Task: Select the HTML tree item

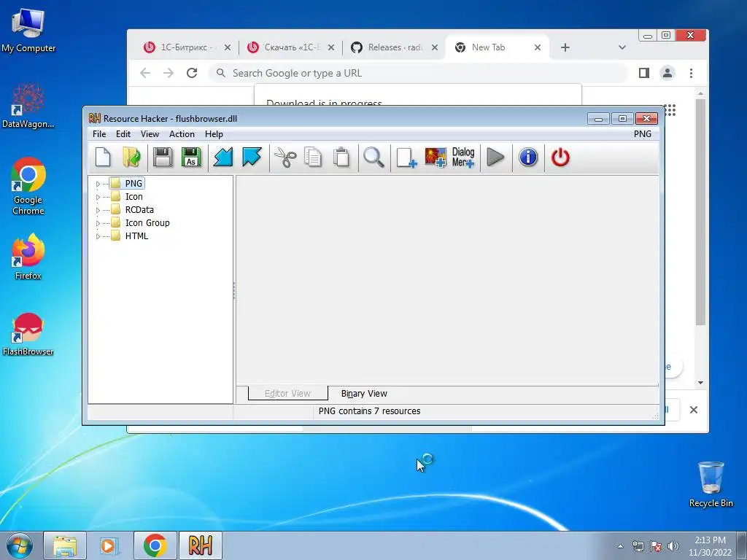Action: tap(136, 236)
